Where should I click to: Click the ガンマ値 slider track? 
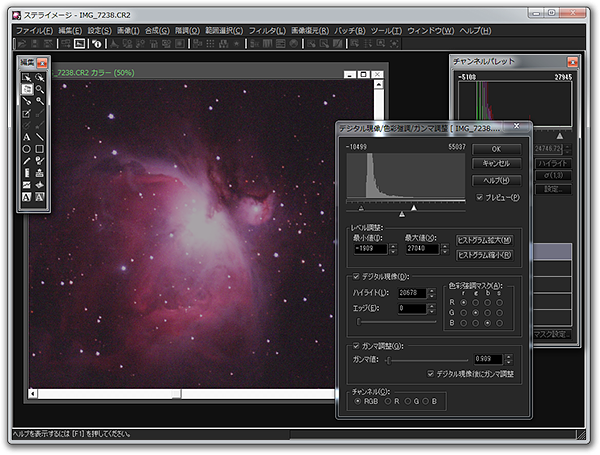(425, 359)
